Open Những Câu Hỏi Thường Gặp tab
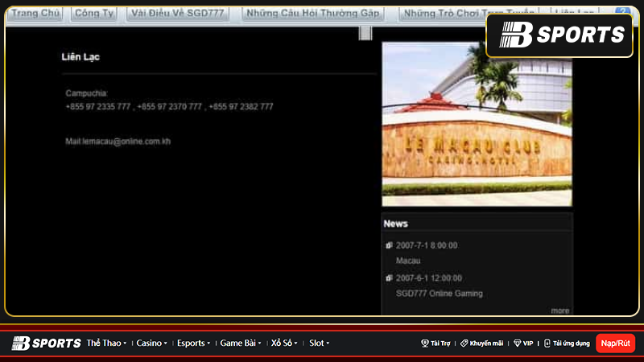The height and width of the screenshot is (362, 644). 312,14
